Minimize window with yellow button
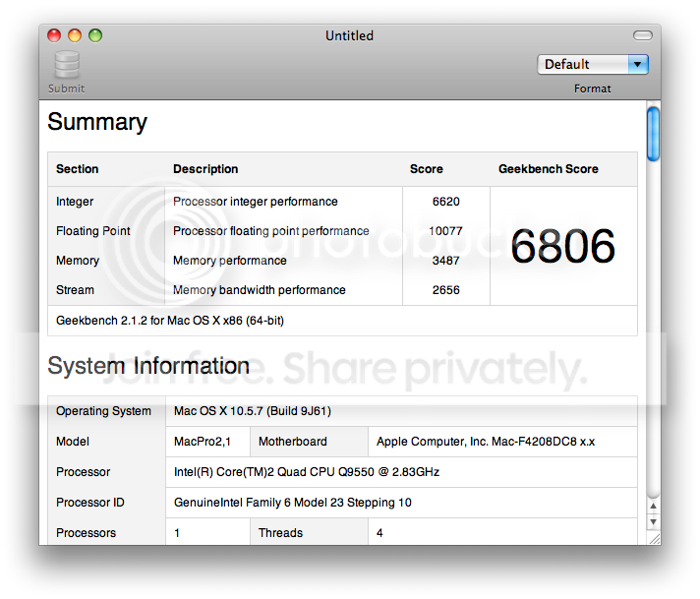 tap(75, 35)
